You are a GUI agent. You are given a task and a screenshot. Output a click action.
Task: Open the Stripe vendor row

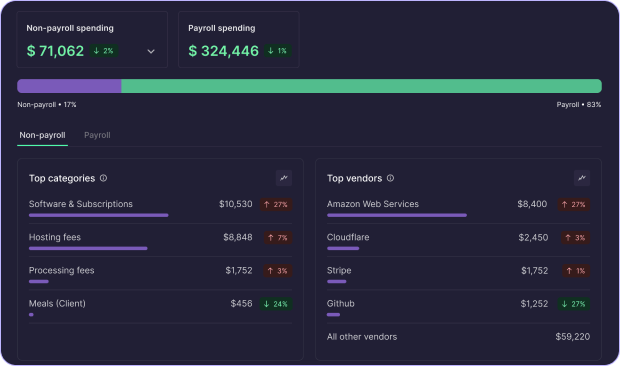tap(458, 274)
